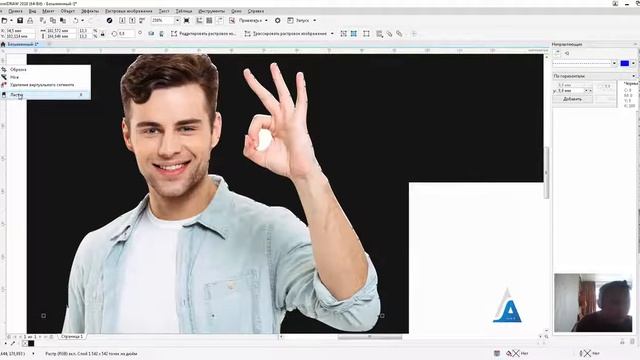Image resolution: width=640 pixels, height=360 pixels.
Task: Save the document with the floppy icon
Action: (20, 20)
